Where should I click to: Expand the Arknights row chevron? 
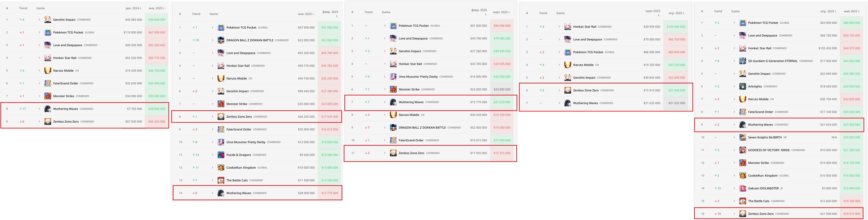[734, 86]
